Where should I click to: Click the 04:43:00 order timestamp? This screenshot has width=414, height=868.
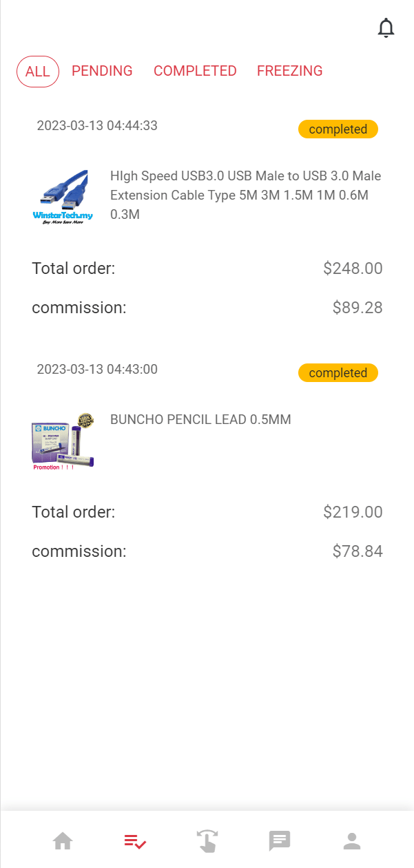tap(97, 369)
